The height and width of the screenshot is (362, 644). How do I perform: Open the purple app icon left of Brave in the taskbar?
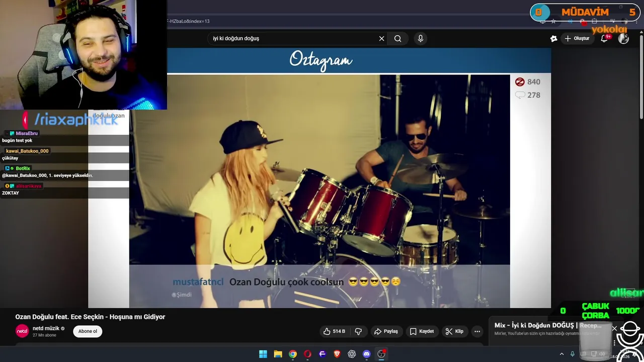323,354
